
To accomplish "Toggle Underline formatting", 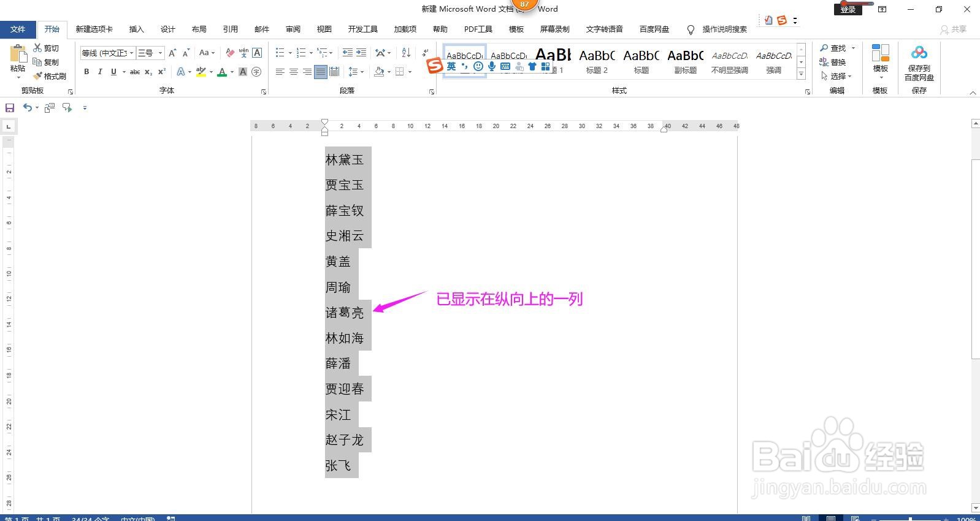I will 113,72.
